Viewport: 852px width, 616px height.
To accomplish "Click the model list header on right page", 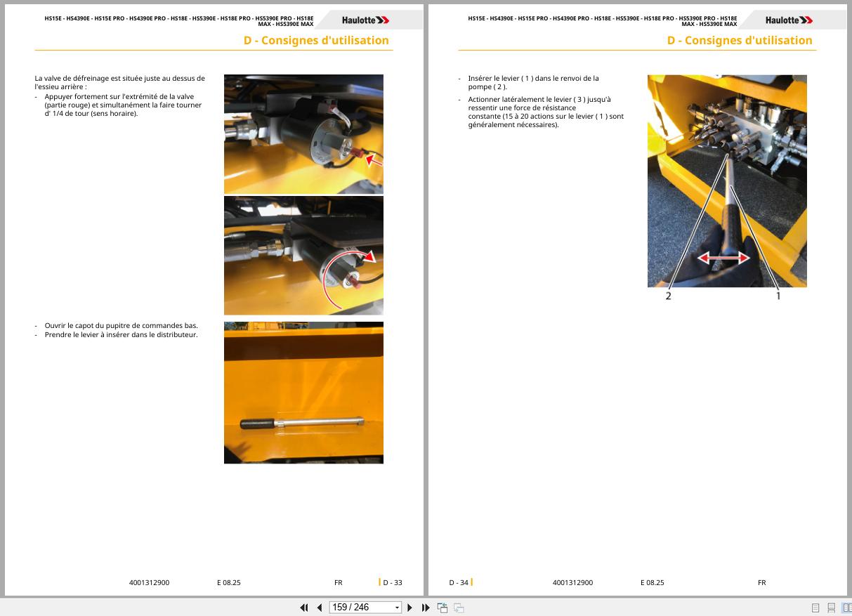I will point(603,20).
